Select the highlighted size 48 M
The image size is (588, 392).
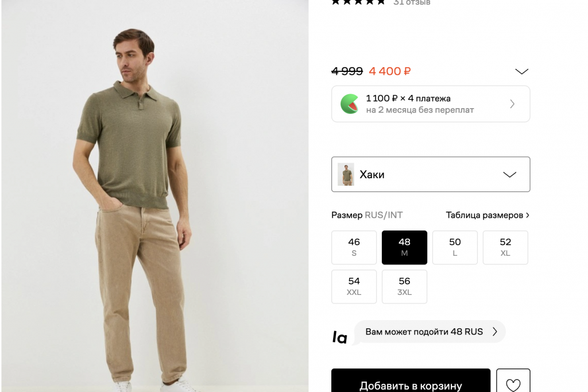(404, 247)
